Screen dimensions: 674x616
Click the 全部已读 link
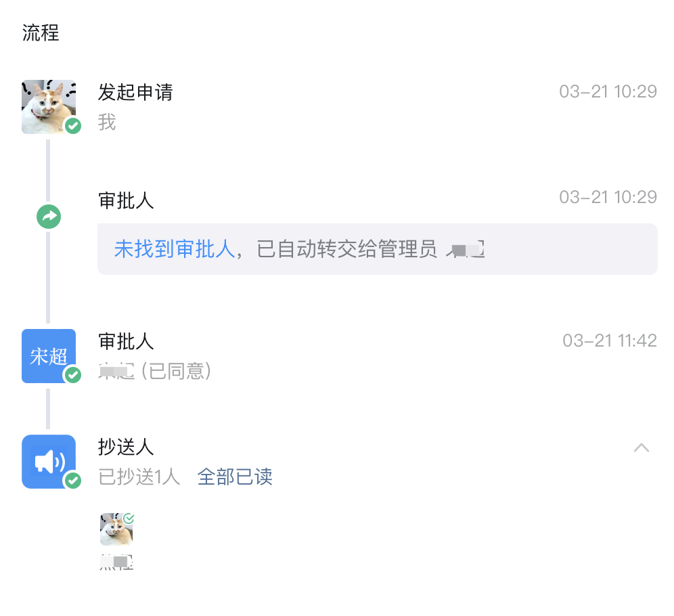(x=235, y=477)
